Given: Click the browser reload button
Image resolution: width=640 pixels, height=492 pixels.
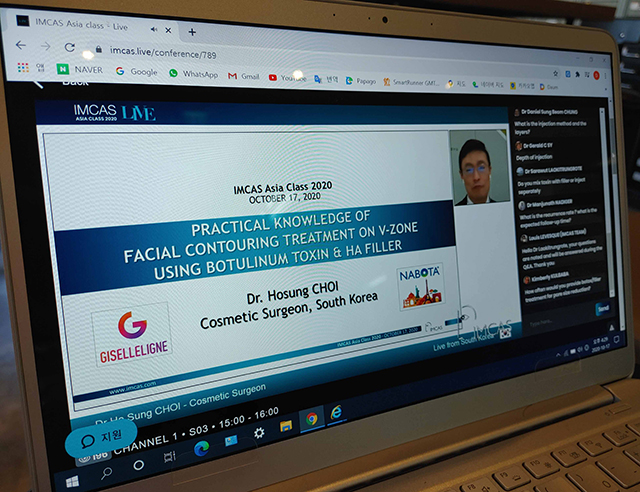Looking at the screenshot, I should [x=69, y=48].
